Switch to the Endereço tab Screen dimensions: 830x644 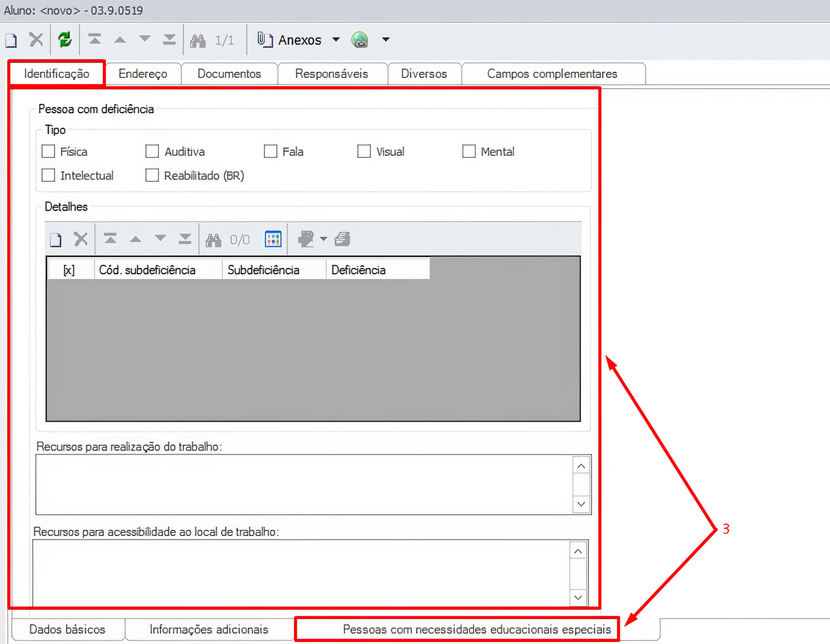click(x=143, y=74)
